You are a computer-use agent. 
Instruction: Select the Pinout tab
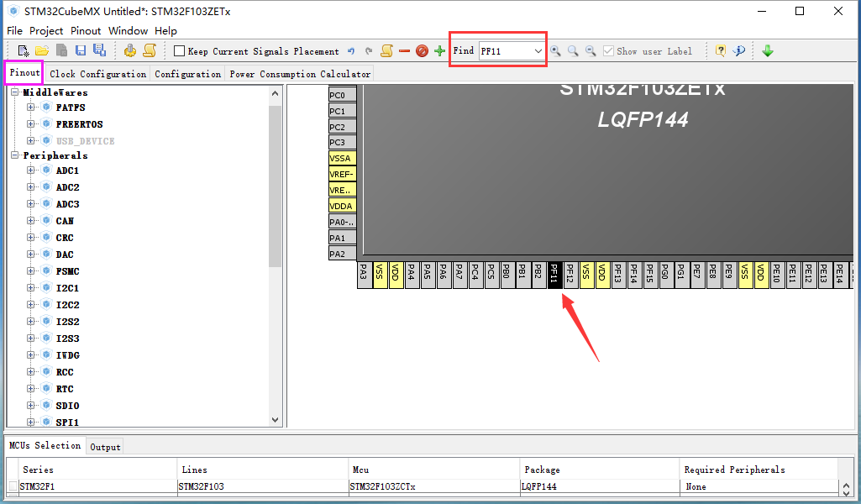click(24, 72)
